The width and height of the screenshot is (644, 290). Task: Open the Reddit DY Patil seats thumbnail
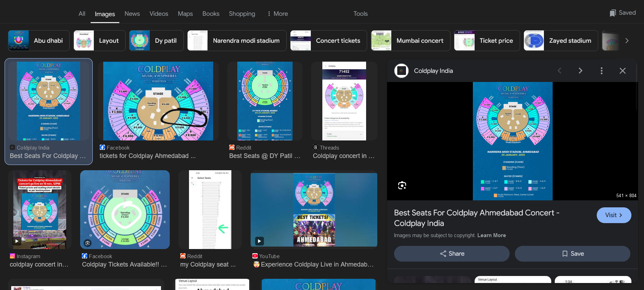(x=265, y=101)
